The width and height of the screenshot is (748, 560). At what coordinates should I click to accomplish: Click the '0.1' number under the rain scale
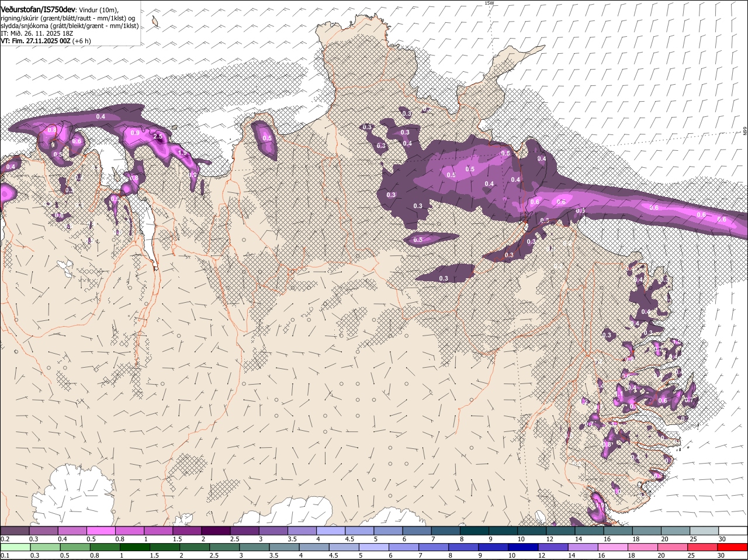click(5, 555)
